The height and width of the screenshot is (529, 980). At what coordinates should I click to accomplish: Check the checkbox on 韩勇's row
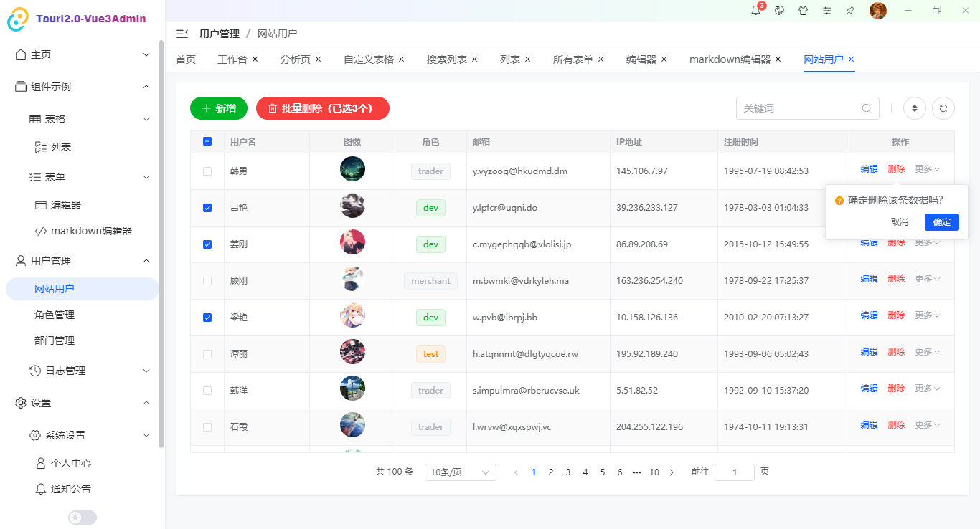click(x=207, y=171)
